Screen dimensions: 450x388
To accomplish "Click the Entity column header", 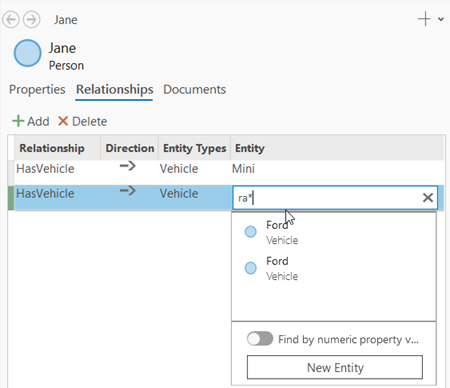I will click(337, 148).
